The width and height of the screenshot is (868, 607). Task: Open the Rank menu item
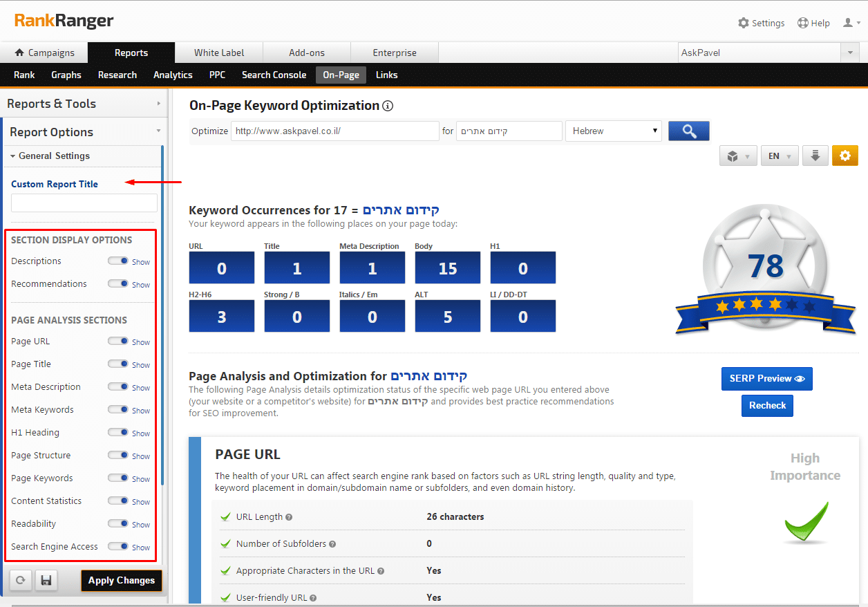(24, 75)
